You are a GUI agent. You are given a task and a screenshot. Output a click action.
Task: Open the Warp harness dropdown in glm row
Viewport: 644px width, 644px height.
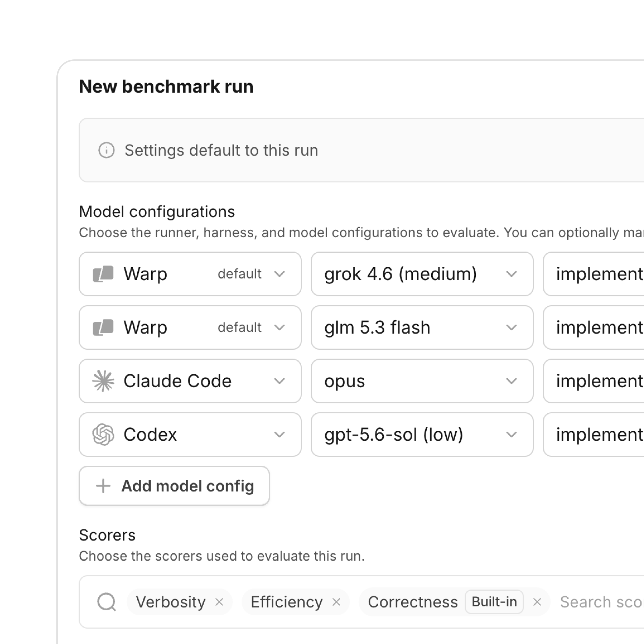pyautogui.click(x=190, y=327)
